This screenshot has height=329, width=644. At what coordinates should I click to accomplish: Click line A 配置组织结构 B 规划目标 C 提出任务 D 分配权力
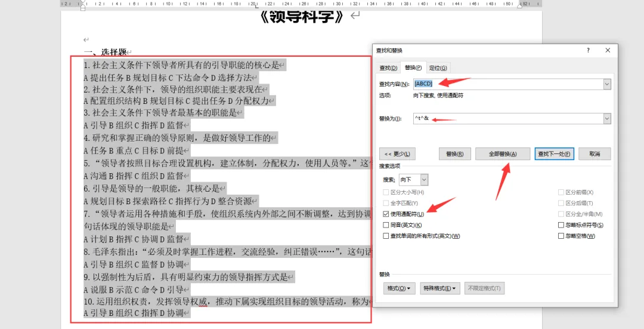(x=176, y=101)
